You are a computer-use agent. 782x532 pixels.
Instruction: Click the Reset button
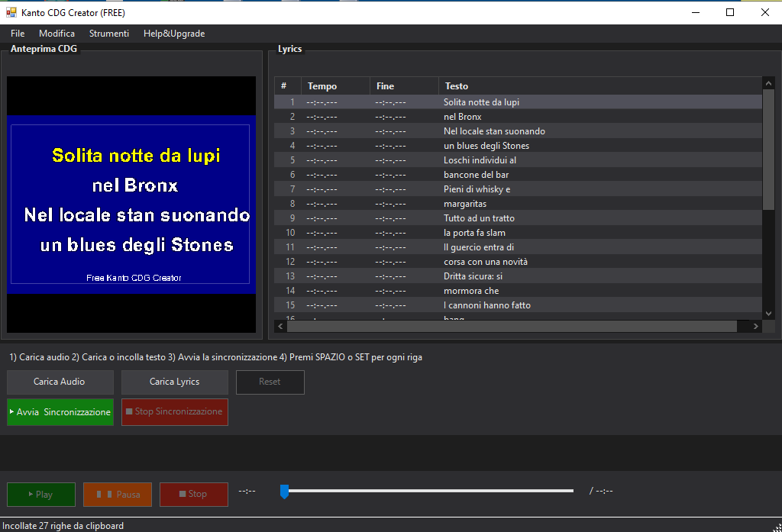point(270,382)
